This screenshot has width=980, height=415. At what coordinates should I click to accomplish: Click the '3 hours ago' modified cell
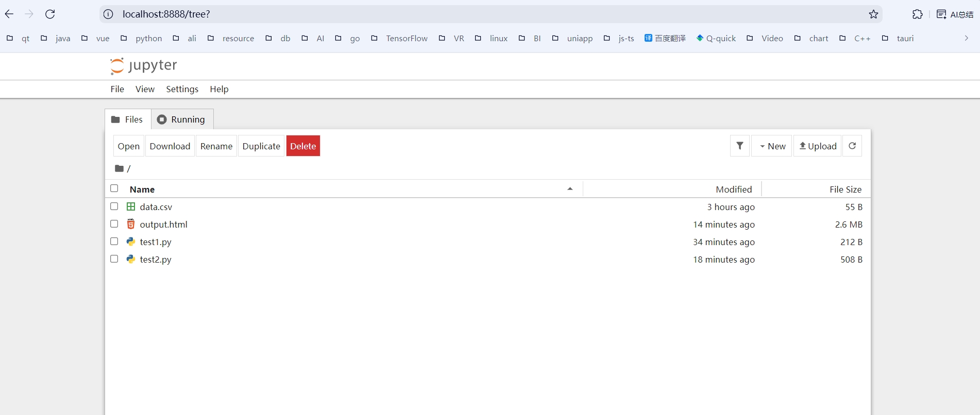(731, 206)
